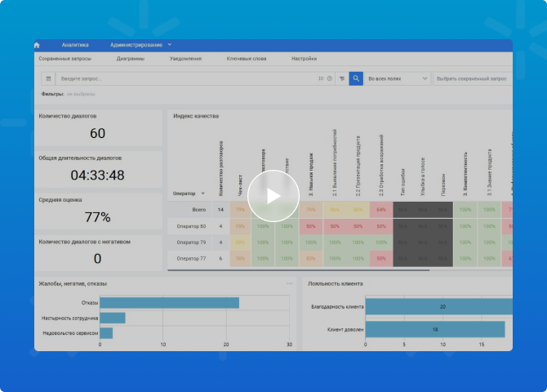Open the Ключевые слова tab
This screenshot has width=547, height=392.
tap(245, 59)
